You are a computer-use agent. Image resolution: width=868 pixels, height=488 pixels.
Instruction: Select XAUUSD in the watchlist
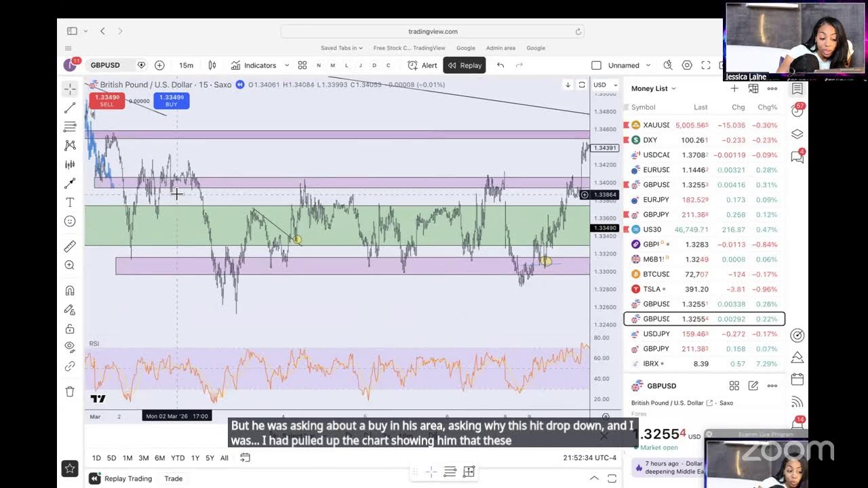(x=704, y=125)
